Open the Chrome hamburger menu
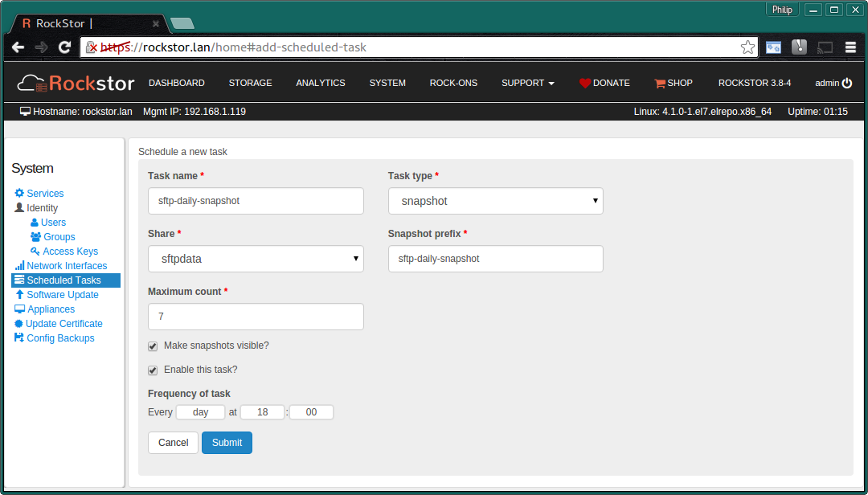Viewport: 868px width, 495px height. 851,47
